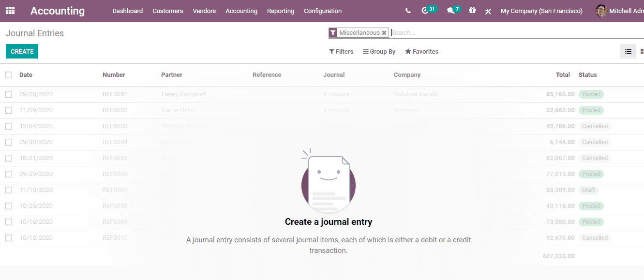Viewport: 644px width, 280px height.
Task: Check the checkbox for entry REF0001
Action: click(x=9, y=94)
